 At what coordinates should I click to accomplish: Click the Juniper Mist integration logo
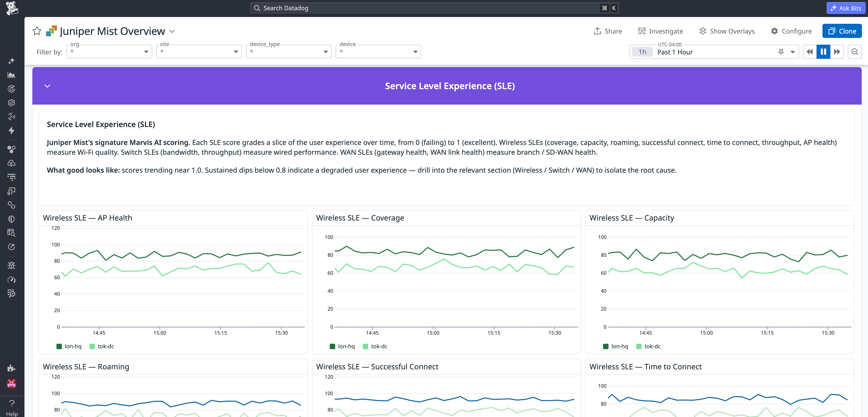pos(51,31)
